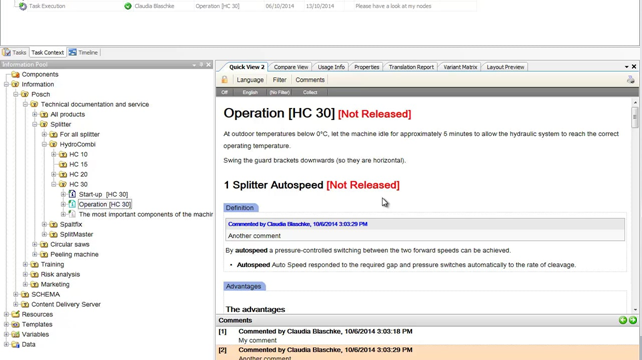
Task: Click the document vertical scrollbar thumb
Action: pyautogui.click(x=635, y=117)
